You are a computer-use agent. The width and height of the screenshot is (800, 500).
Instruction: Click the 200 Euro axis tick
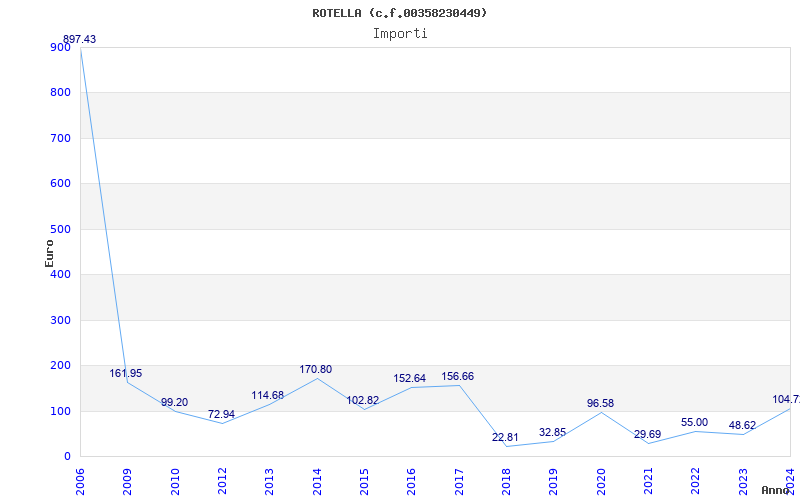pyautogui.click(x=60, y=366)
